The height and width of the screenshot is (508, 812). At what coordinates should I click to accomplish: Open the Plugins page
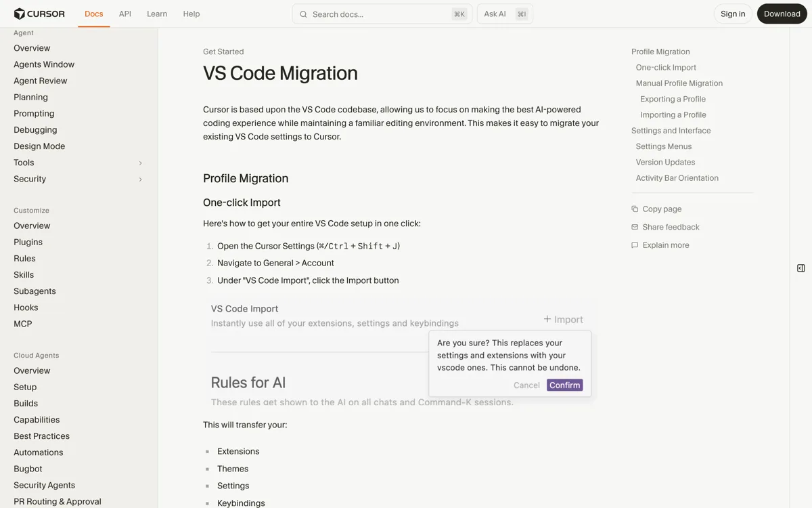tap(28, 242)
